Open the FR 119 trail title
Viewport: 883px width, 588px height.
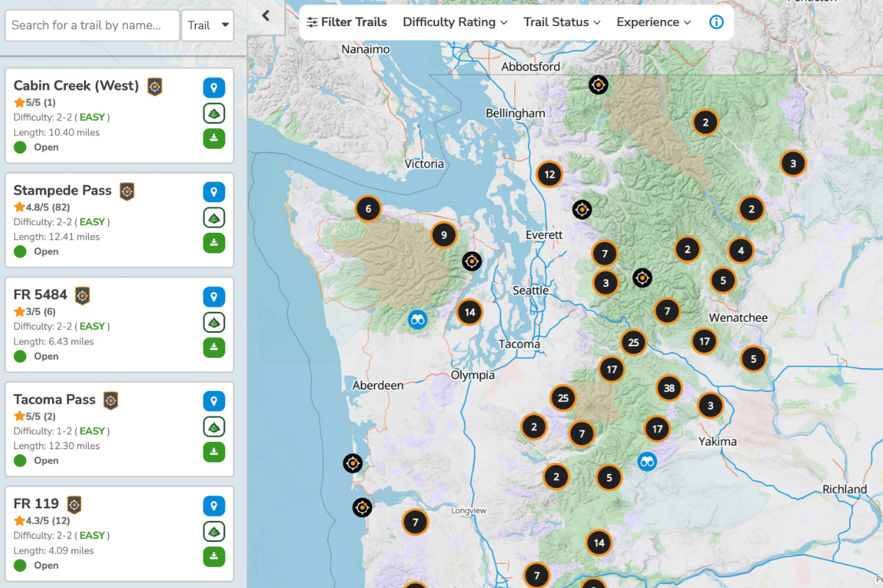point(36,503)
